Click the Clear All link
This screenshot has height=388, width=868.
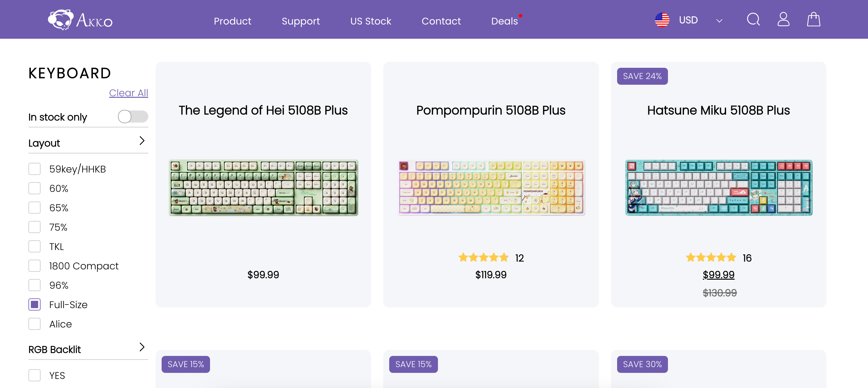point(128,93)
